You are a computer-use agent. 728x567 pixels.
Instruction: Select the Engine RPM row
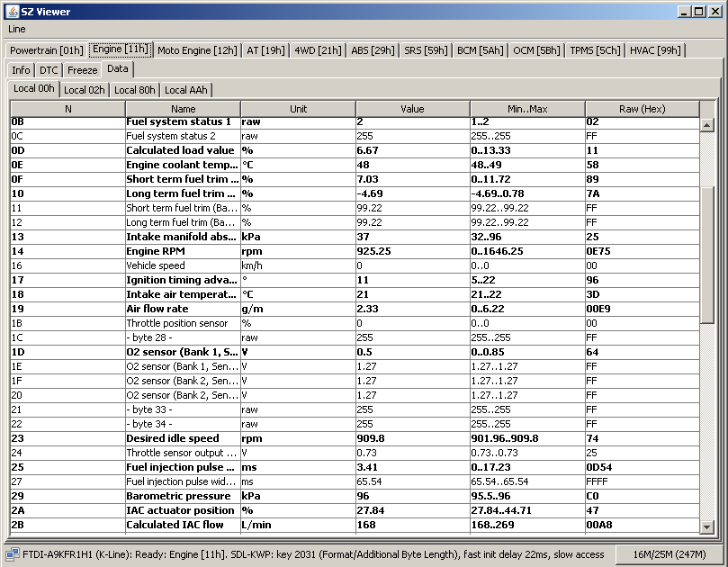355,251
